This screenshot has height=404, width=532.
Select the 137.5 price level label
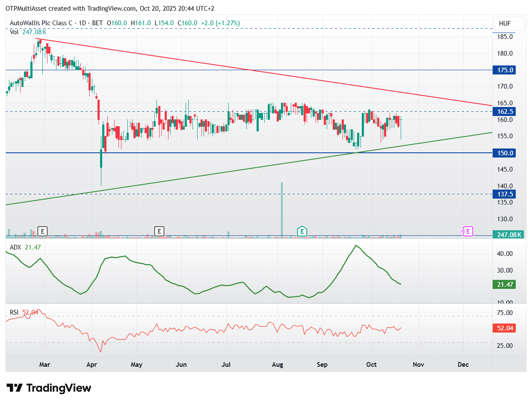(x=505, y=194)
